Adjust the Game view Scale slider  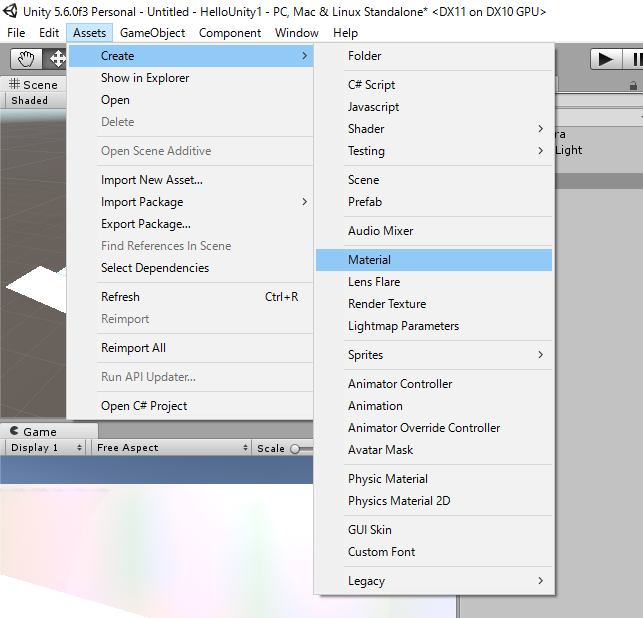301,449
